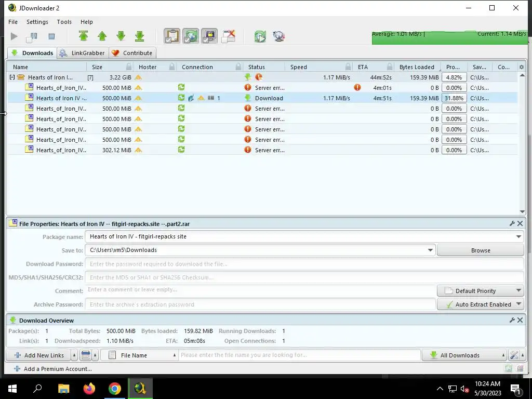Screen dimensions: 532x399
Task: Click the speed meter graph
Action: tap(449, 37)
